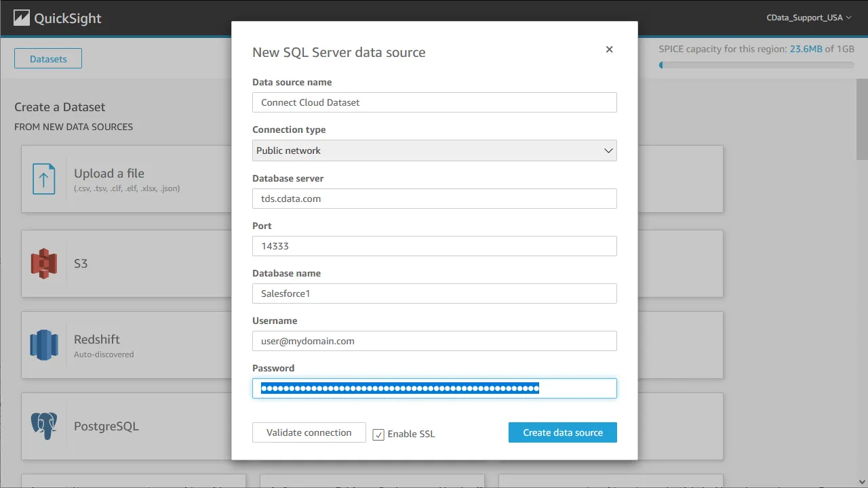The width and height of the screenshot is (868, 488).
Task: Click the QuickSight logo
Action: pos(56,18)
